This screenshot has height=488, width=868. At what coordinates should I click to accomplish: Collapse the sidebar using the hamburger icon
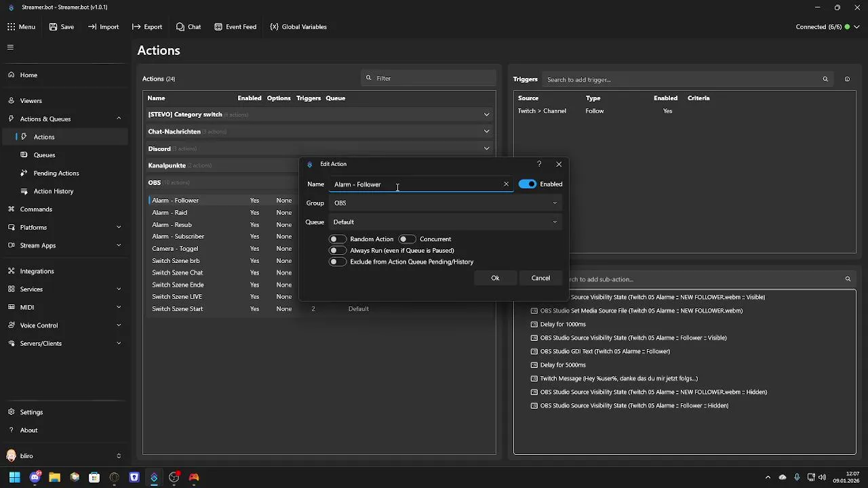pyautogui.click(x=10, y=47)
